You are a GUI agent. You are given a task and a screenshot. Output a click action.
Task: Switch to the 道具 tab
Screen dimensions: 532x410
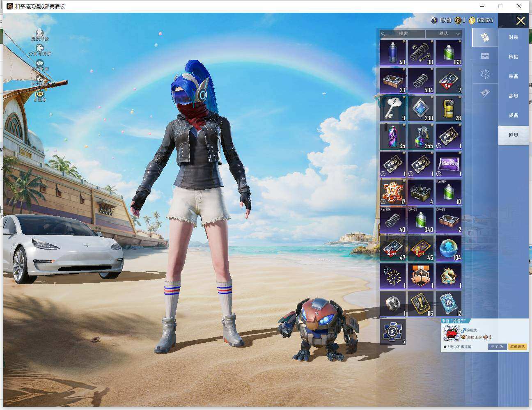513,135
